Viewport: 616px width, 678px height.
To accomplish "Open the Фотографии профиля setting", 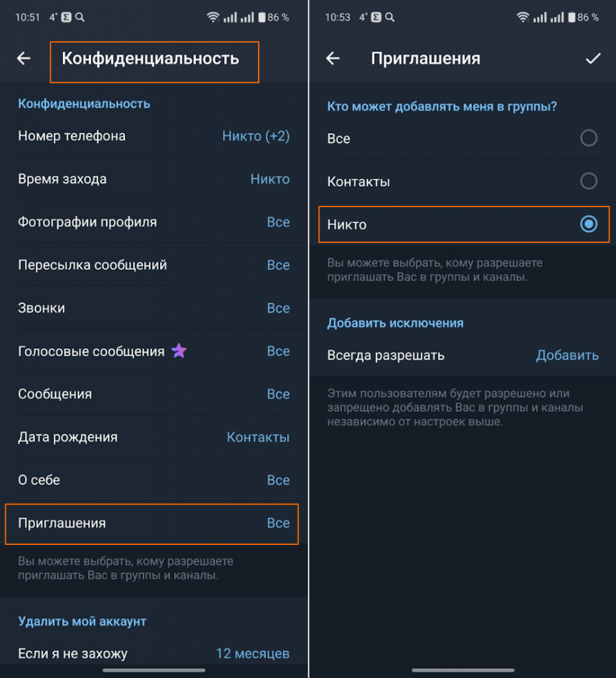I will 152,222.
